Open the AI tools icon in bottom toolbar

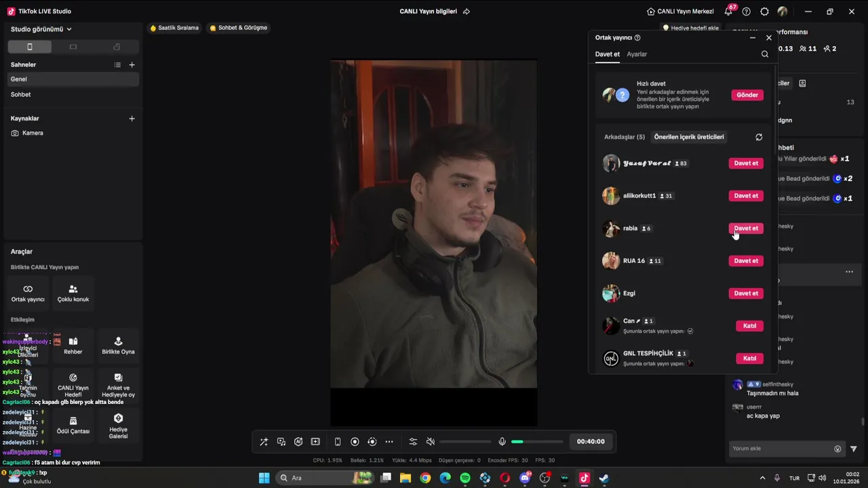click(x=298, y=442)
